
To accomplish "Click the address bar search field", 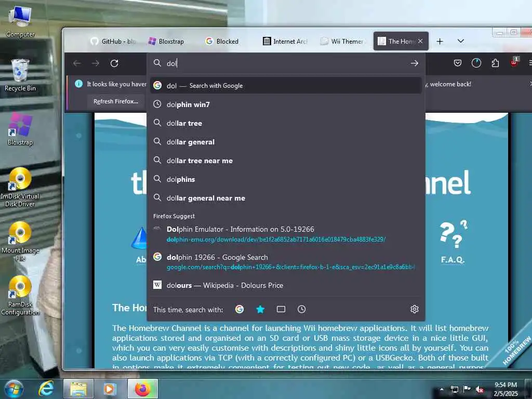I will (x=285, y=63).
